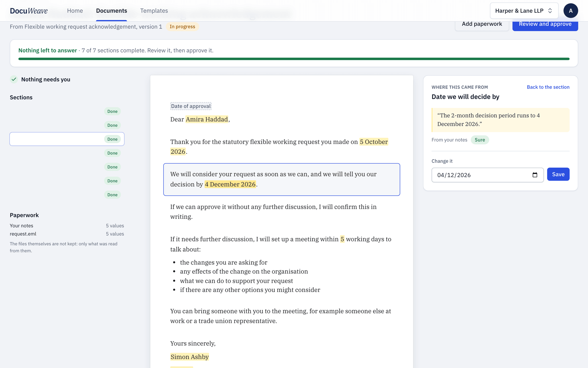Open the Documents tab

click(x=111, y=11)
